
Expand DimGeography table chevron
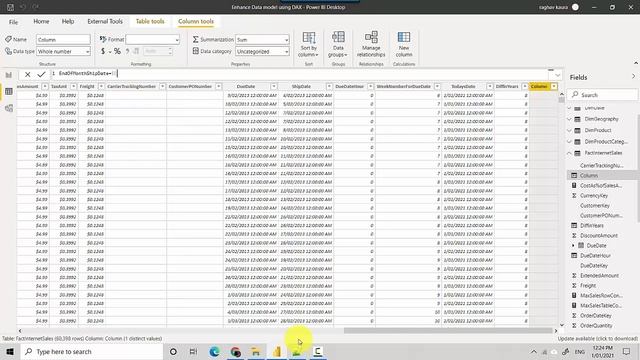click(569, 119)
